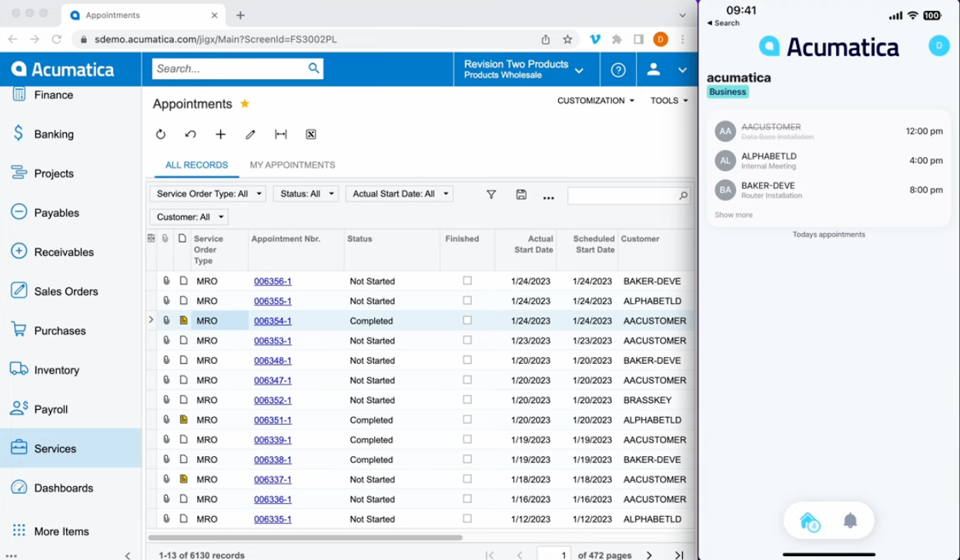Viewport: 960px width, 560px height.
Task: Refresh the Appointments list
Action: tap(160, 134)
